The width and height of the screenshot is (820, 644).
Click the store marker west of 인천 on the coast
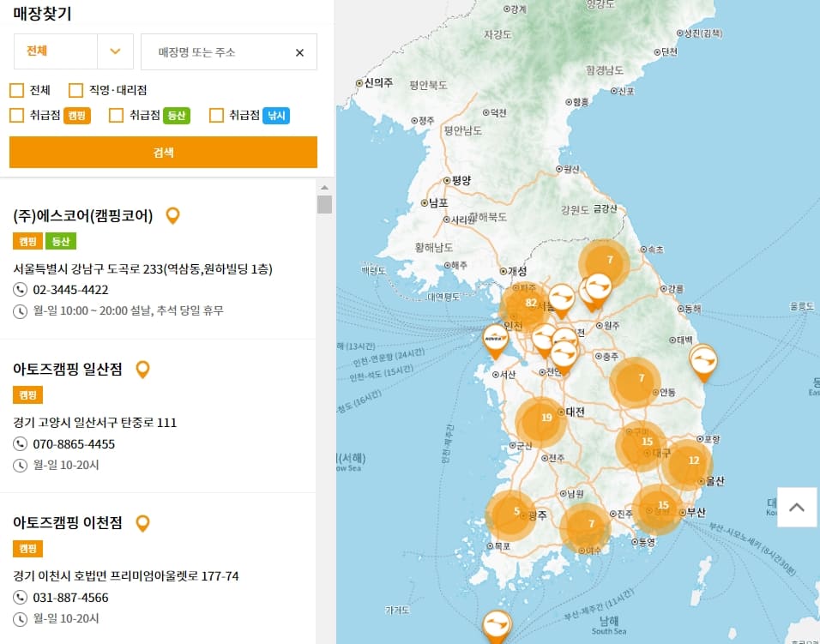pos(495,340)
